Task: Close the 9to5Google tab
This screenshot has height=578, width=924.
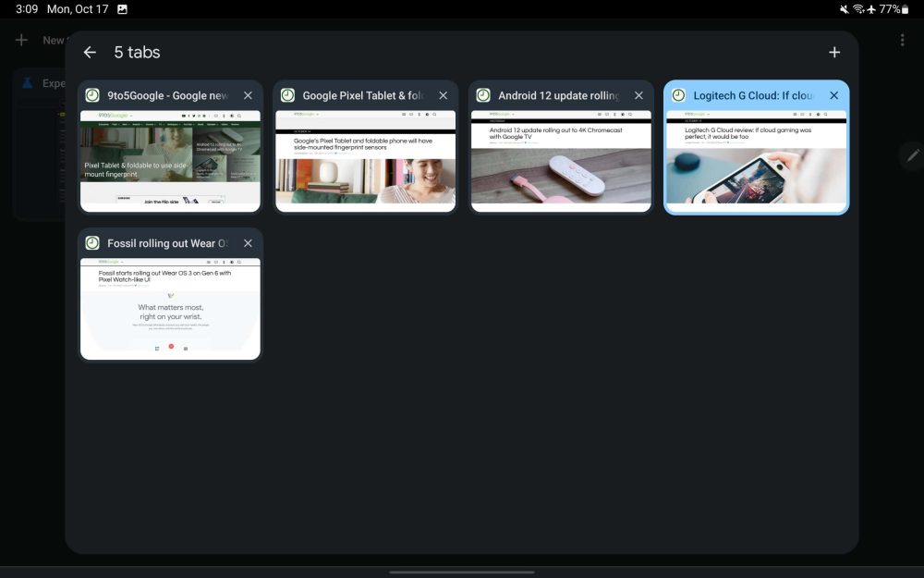Action: (x=248, y=95)
